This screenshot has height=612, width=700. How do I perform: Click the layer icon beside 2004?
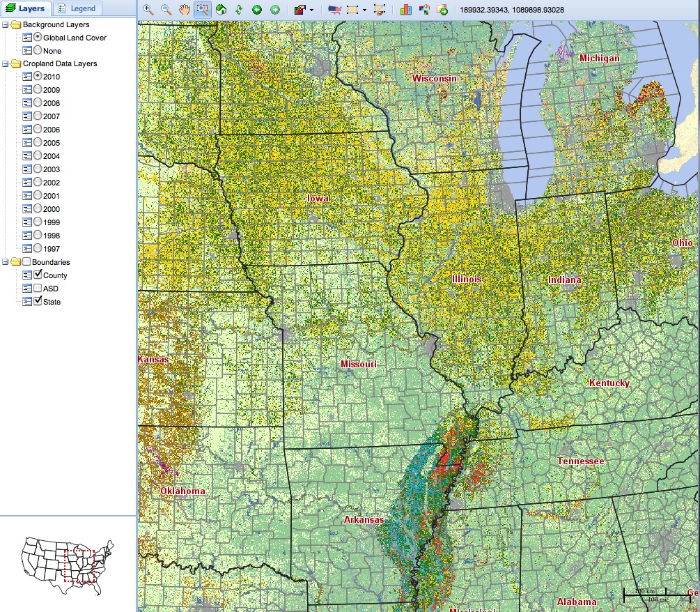point(26,156)
